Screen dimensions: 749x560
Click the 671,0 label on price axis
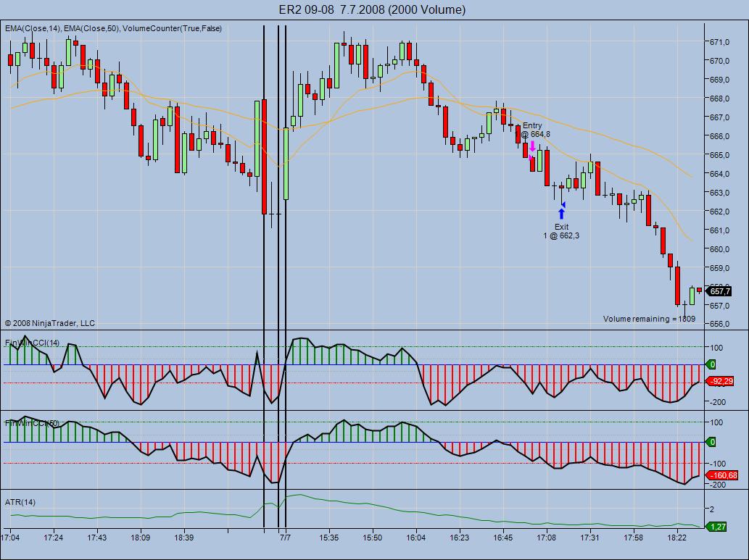tap(719, 41)
